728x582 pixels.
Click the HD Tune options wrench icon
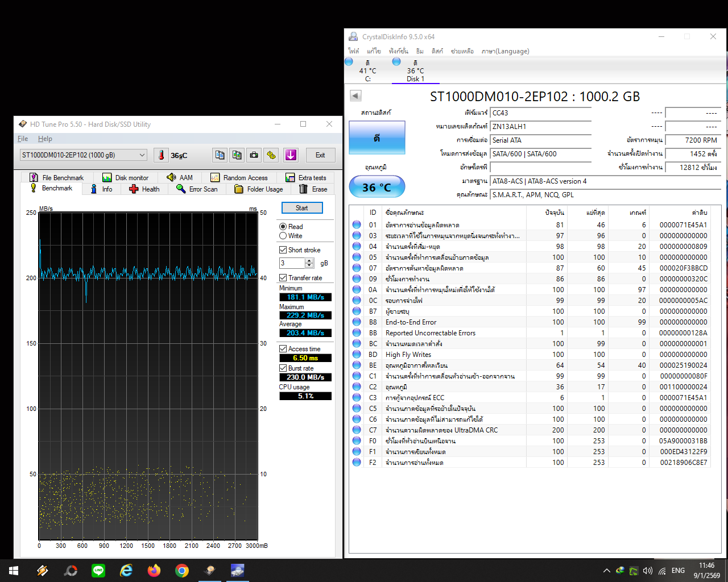[271, 155]
